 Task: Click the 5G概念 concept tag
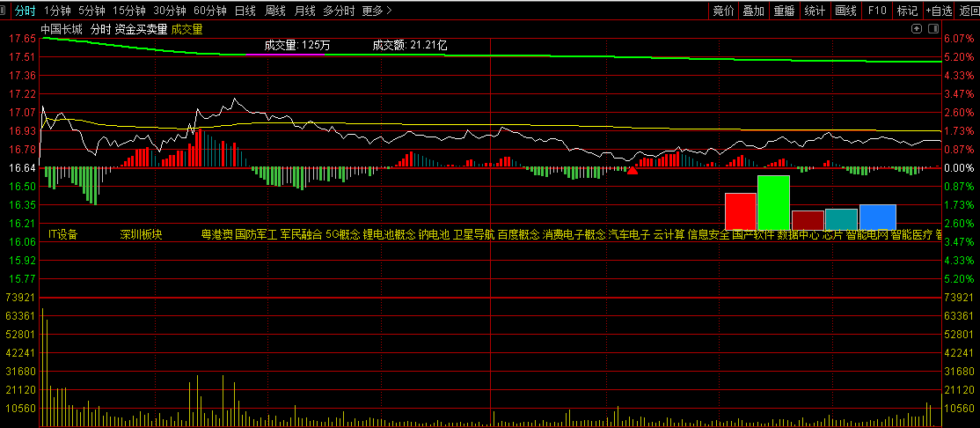pos(343,235)
